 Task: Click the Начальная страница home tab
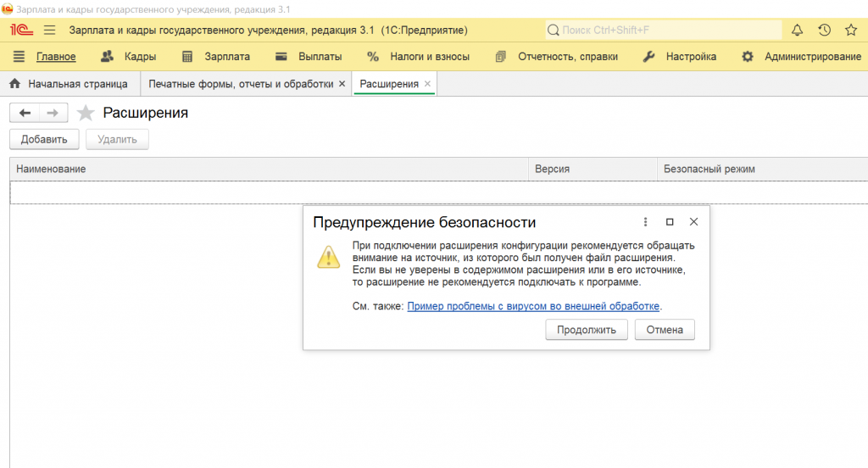70,84
